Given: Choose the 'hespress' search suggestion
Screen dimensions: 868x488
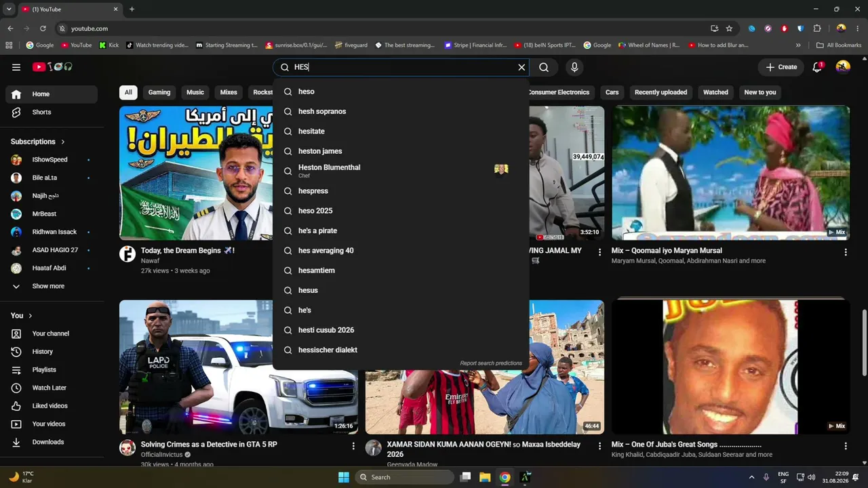Looking at the screenshot, I should [x=401, y=191].
